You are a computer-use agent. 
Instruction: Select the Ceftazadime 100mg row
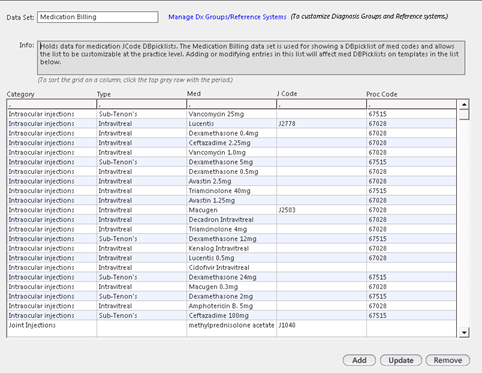point(232,316)
